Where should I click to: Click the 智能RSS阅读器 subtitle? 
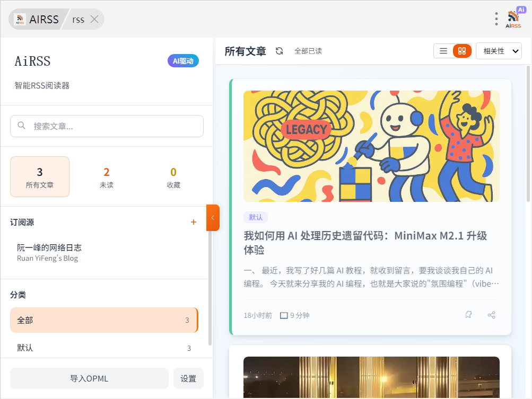42,85
